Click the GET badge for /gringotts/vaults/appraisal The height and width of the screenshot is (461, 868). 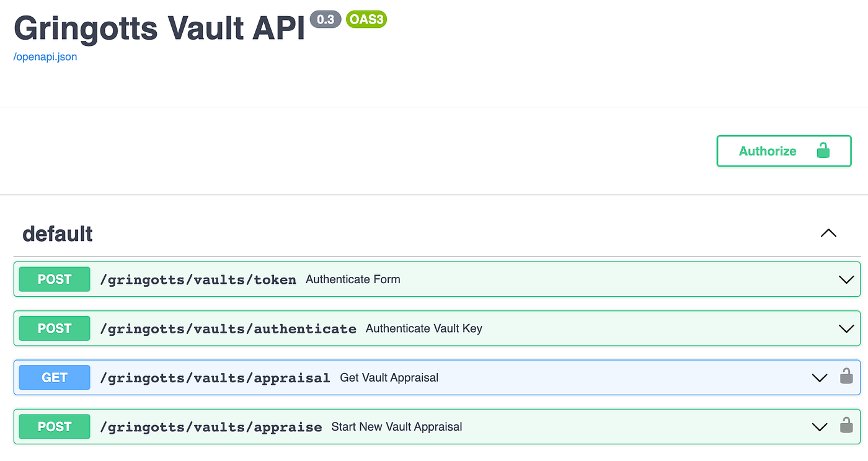pyautogui.click(x=55, y=377)
